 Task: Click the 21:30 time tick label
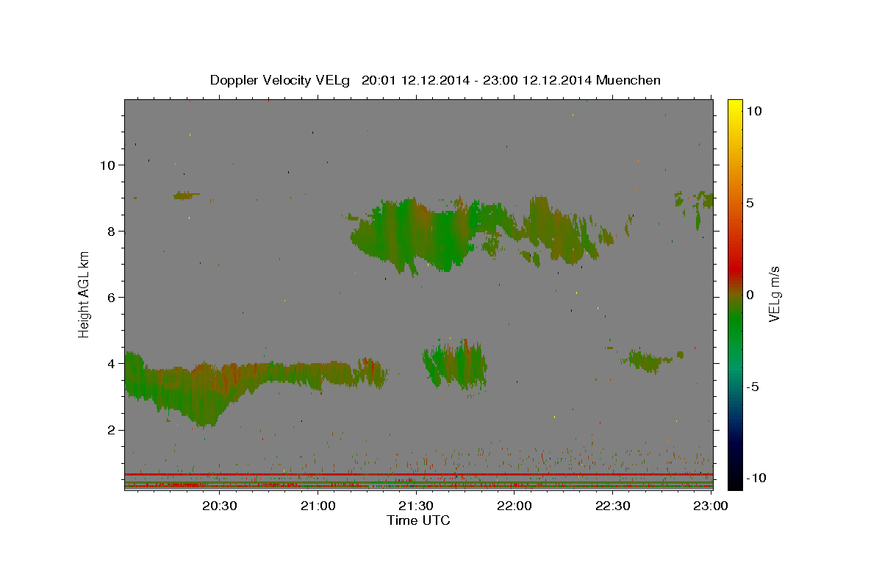tap(416, 506)
